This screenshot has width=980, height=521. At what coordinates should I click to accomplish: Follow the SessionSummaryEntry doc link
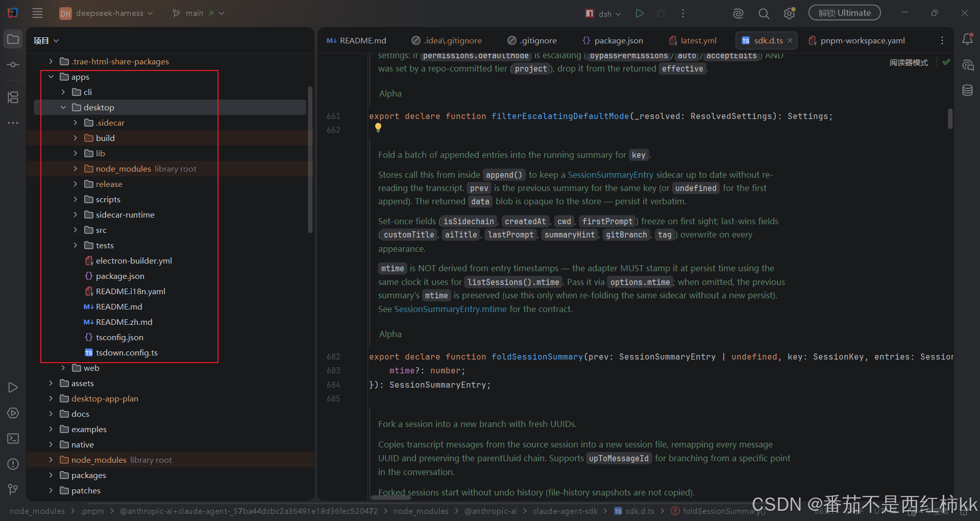coord(610,175)
